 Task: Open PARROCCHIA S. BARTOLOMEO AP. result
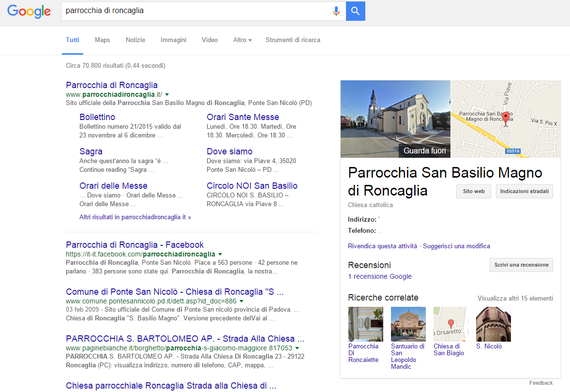pos(185,339)
